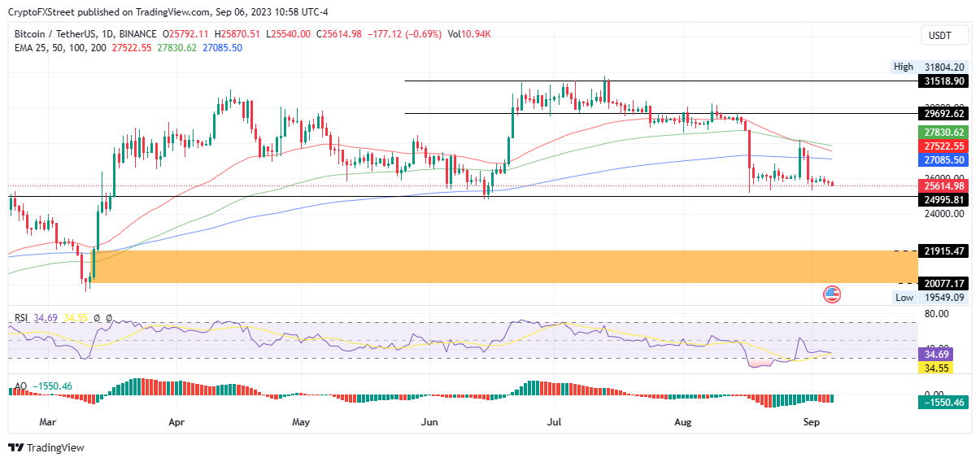This screenshot has height=462, width=980.
Task: Click the 31518.90 horizontal line price label
Action: coord(943,81)
